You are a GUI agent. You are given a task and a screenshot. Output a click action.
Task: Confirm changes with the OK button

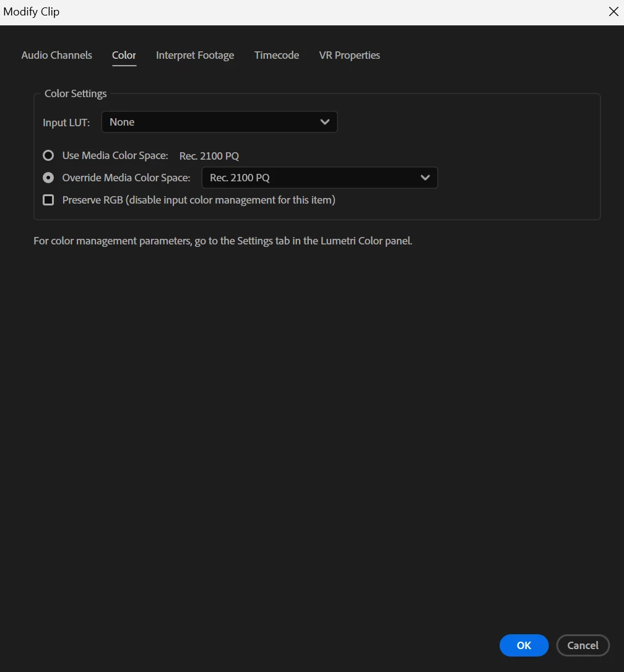524,645
